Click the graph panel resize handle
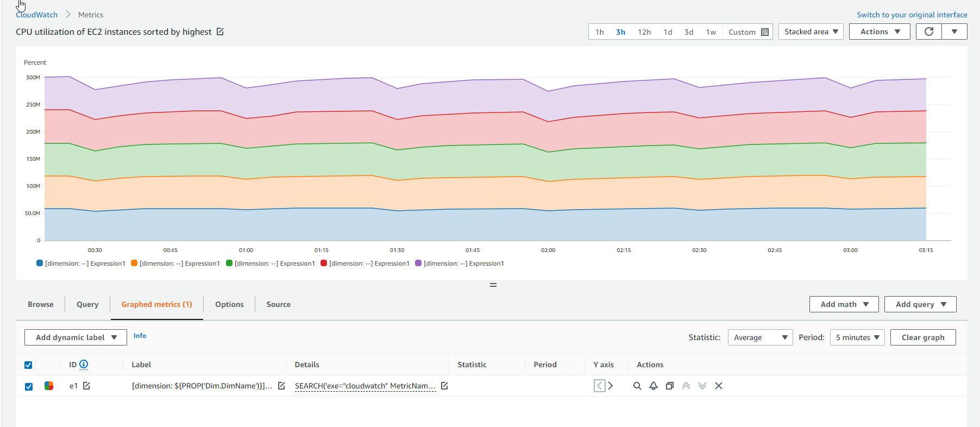The width and height of the screenshot is (980, 427). pyautogui.click(x=493, y=285)
